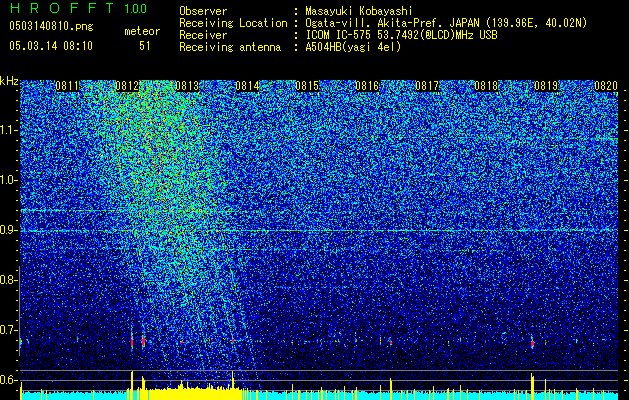Screen dimensions: 629x400
Task: Click the Receiving antenna label
Action: (230, 47)
